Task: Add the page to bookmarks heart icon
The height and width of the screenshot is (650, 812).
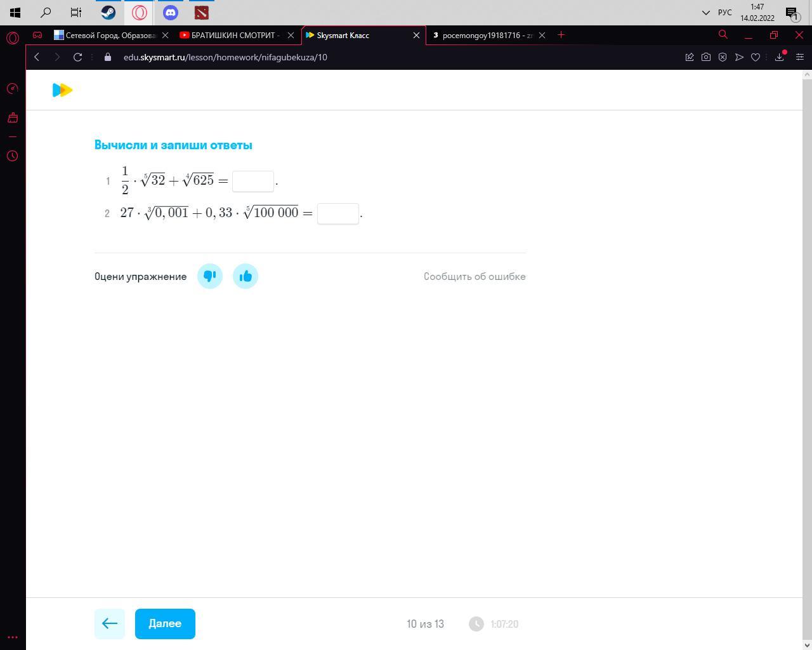Action: [756, 57]
